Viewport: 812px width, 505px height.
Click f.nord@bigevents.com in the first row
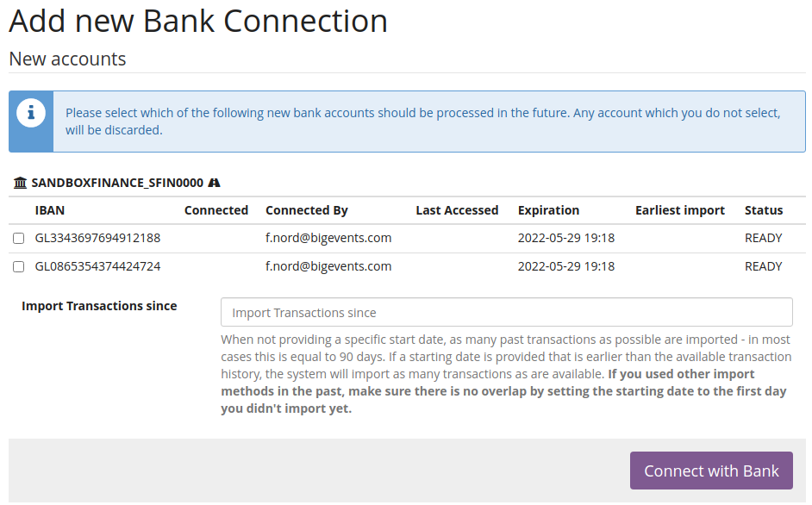(x=328, y=238)
